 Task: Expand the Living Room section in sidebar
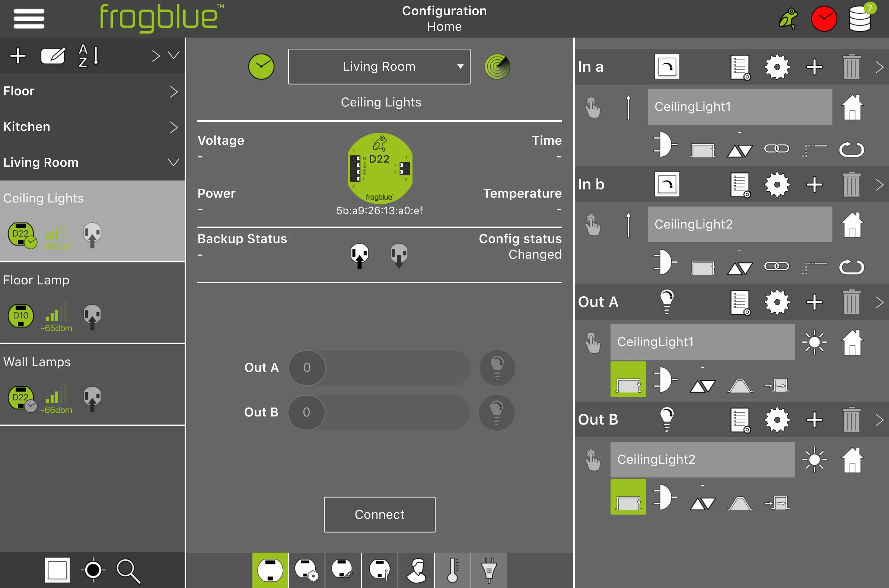click(x=173, y=162)
